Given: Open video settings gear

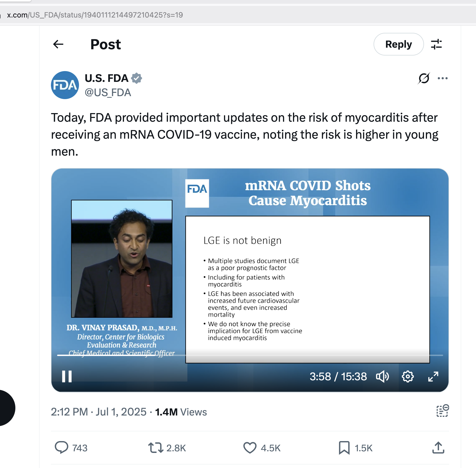Looking at the screenshot, I should click(408, 376).
